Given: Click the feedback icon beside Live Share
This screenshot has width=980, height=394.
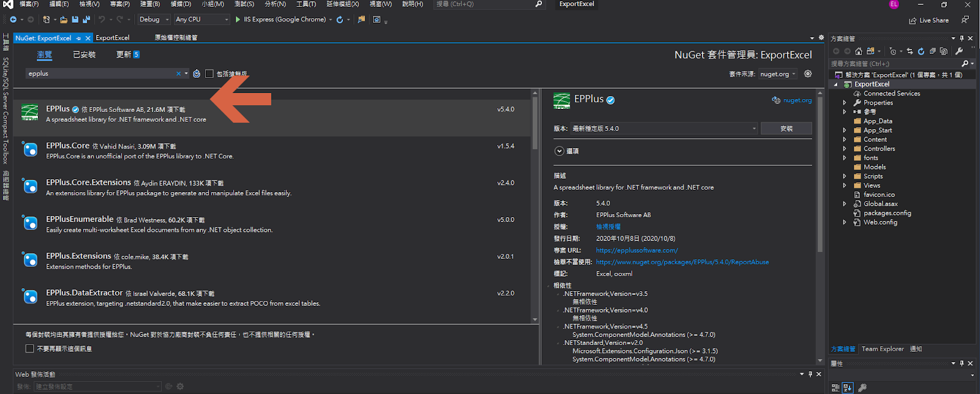Looking at the screenshot, I should coord(965,20).
